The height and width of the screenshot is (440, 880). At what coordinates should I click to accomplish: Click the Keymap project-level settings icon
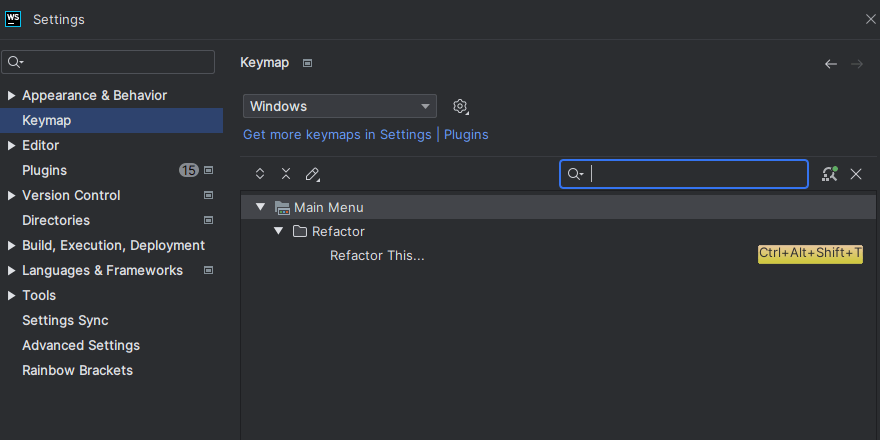coord(307,63)
